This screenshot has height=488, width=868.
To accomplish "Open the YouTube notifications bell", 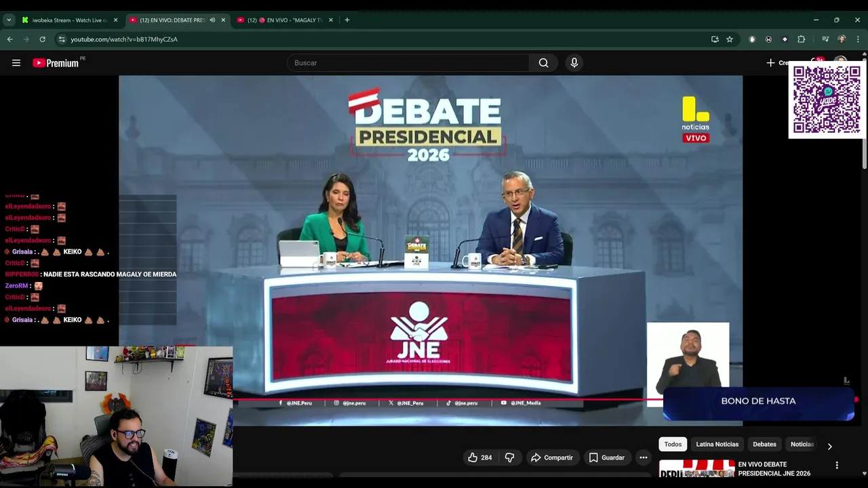I will coord(818,61).
